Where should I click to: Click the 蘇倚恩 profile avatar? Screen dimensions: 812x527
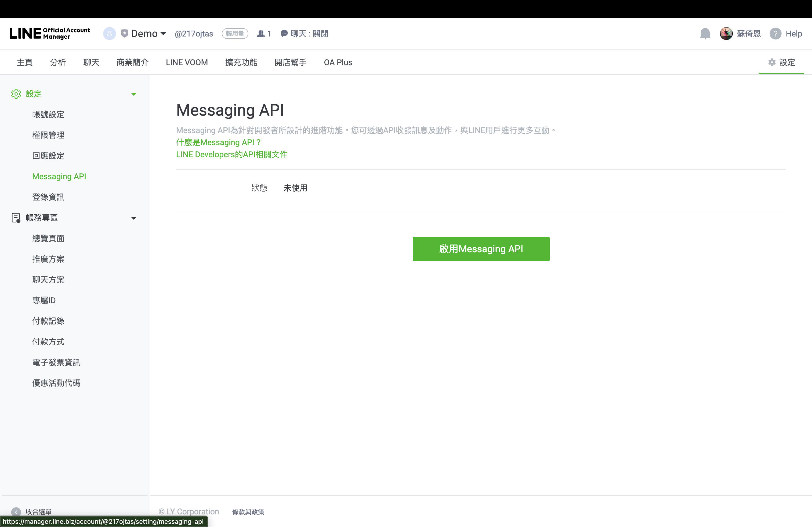[x=726, y=33]
